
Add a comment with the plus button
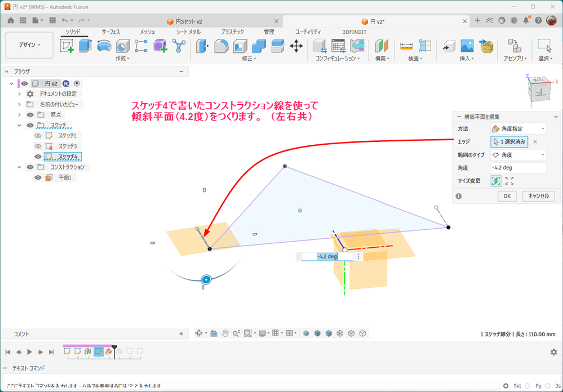point(181,334)
